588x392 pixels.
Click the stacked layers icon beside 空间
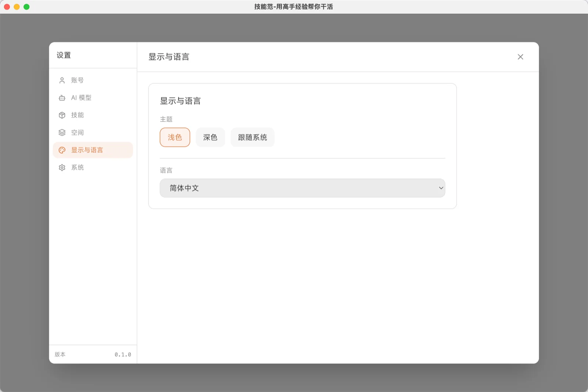(x=62, y=132)
